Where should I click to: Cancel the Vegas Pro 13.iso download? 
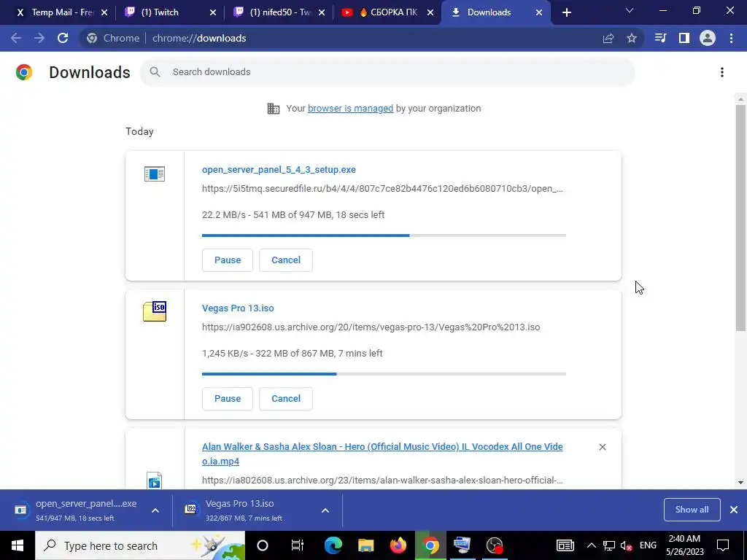286,399
